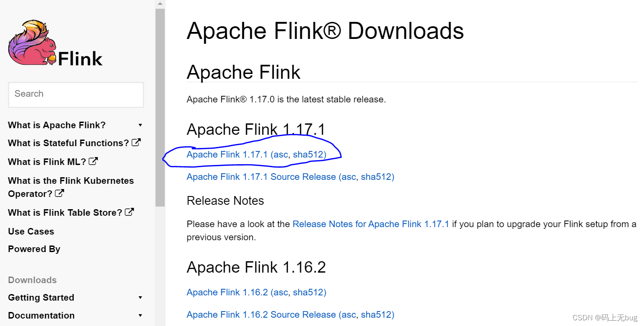This screenshot has height=326, width=644.
Task: Expand the Getting Started sidebar section
Action: click(140, 297)
